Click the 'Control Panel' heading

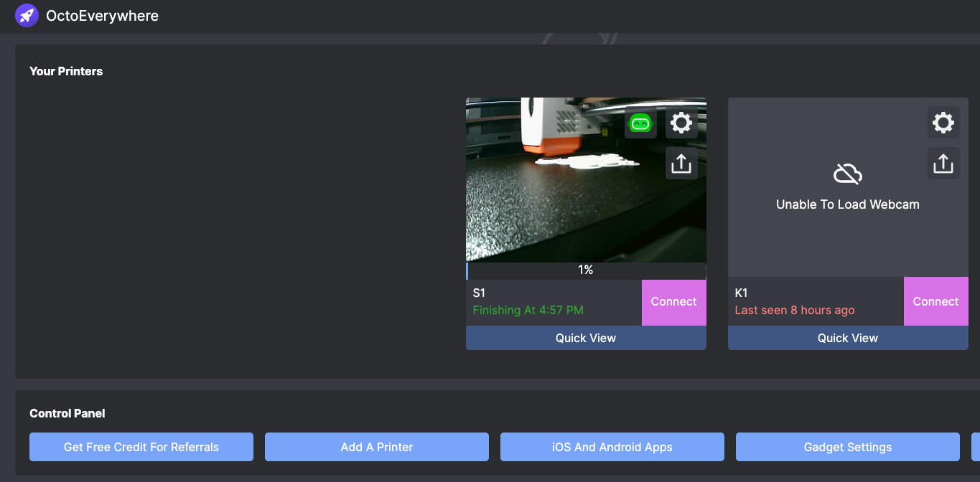(x=67, y=413)
